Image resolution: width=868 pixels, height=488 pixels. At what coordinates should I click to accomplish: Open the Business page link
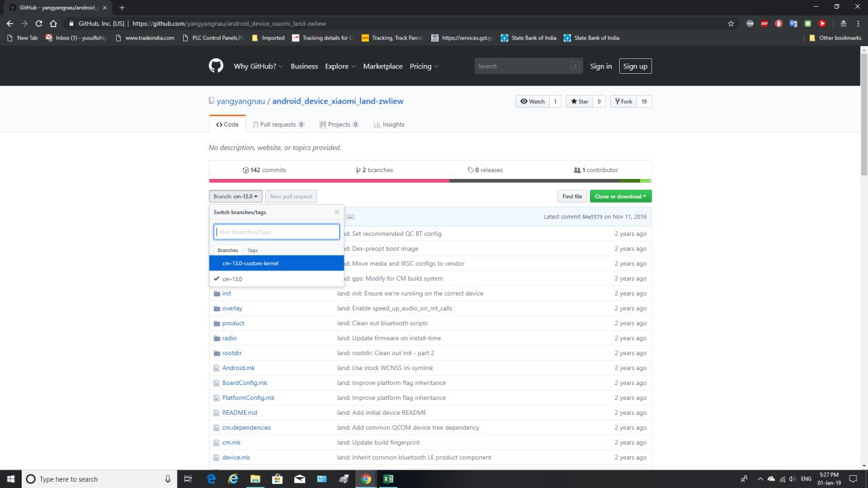[x=304, y=66]
